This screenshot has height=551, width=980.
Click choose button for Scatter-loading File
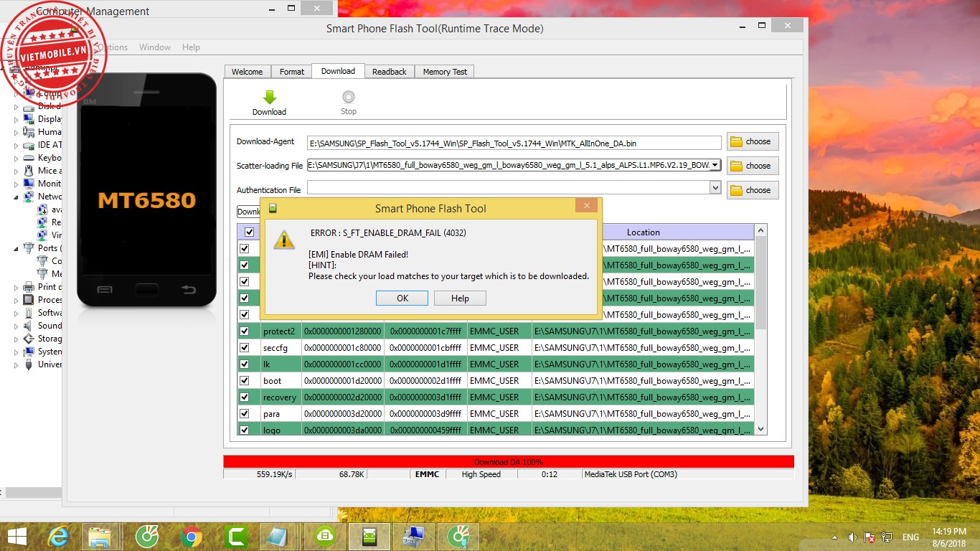(753, 166)
